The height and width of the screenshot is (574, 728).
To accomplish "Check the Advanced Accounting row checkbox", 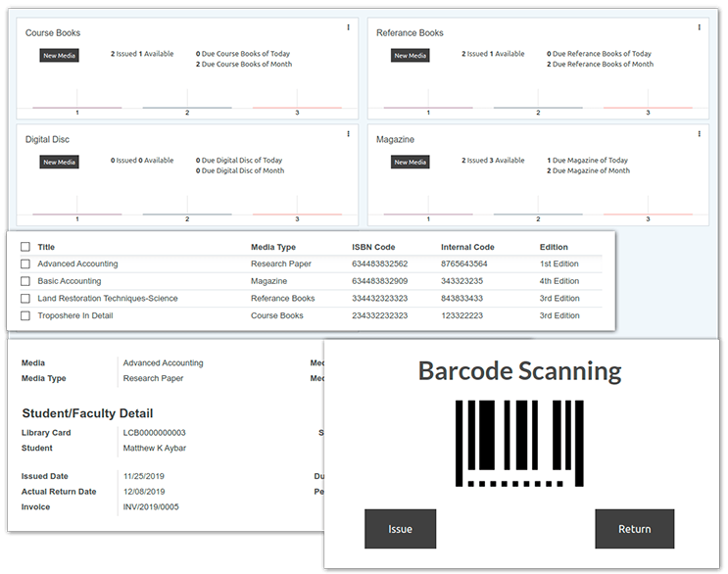I will click(x=25, y=264).
